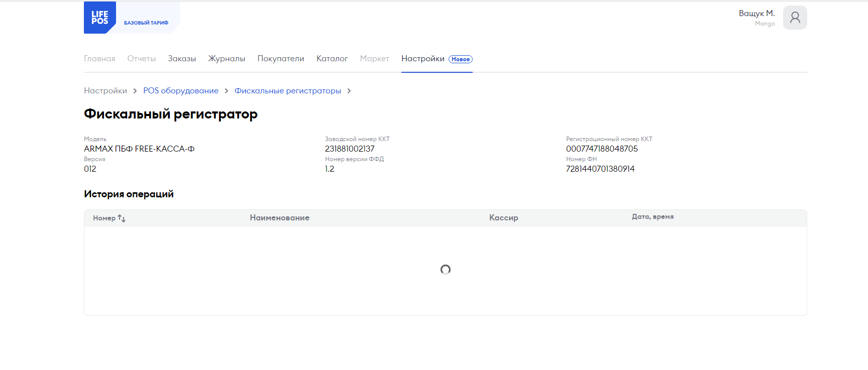Click chevron after Настройки breadcrumb
This screenshot has height=370, width=868.
pyautogui.click(x=135, y=91)
